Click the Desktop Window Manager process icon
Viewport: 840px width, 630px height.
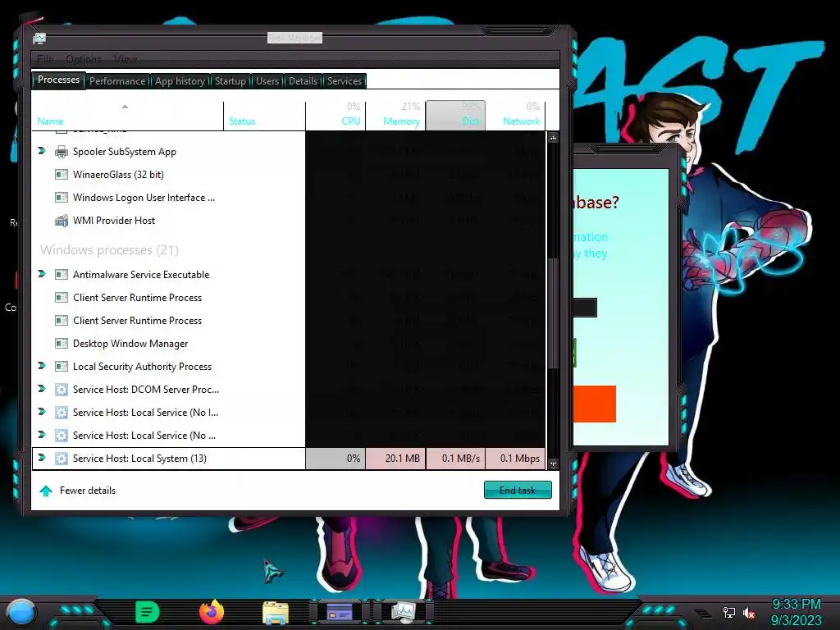click(62, 344)
